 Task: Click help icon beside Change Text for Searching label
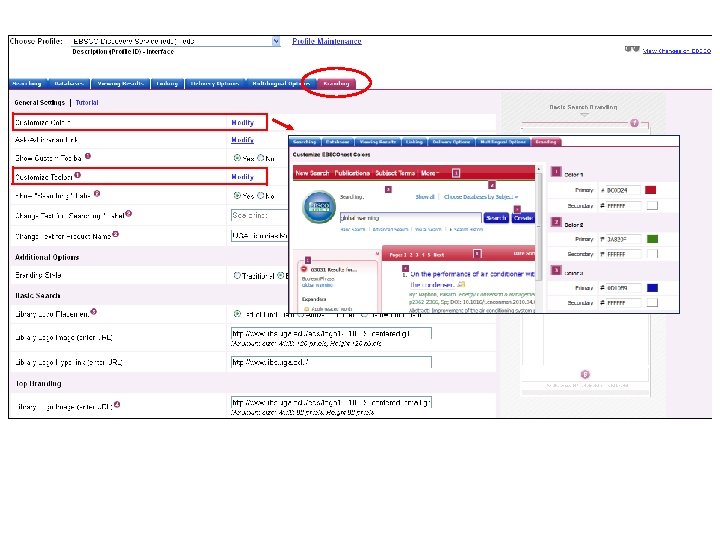[129, 213]
